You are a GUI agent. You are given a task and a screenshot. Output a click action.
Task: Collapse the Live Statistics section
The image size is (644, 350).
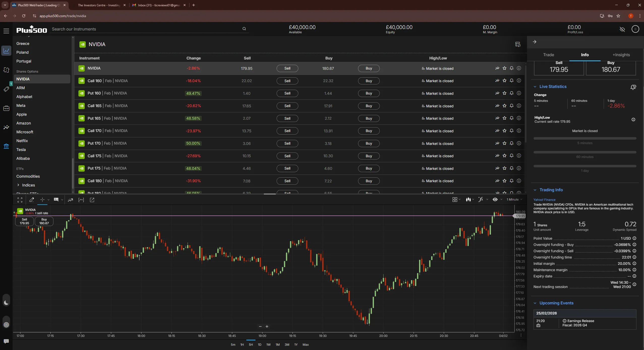click(535, 87)
